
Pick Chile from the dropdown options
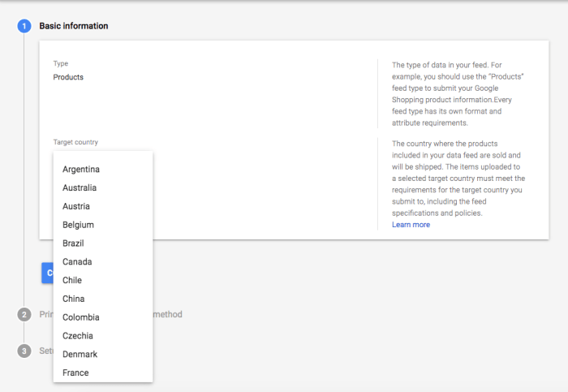tap(72, 281)
